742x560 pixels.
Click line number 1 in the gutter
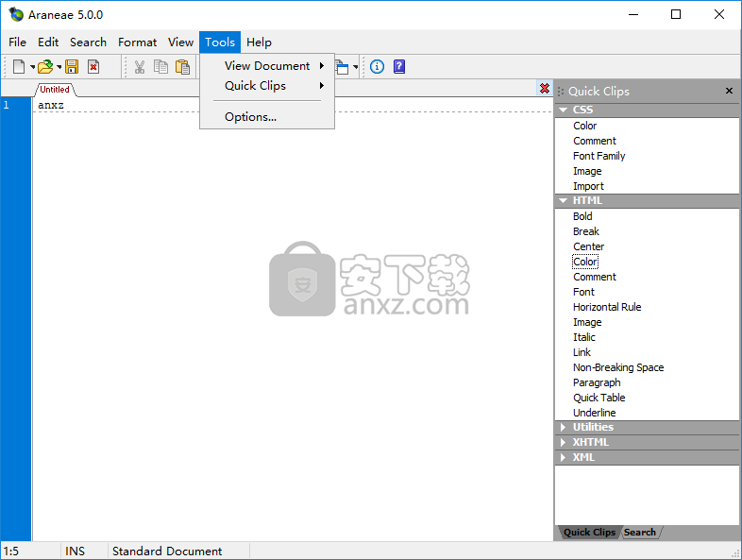coord(7,105)
